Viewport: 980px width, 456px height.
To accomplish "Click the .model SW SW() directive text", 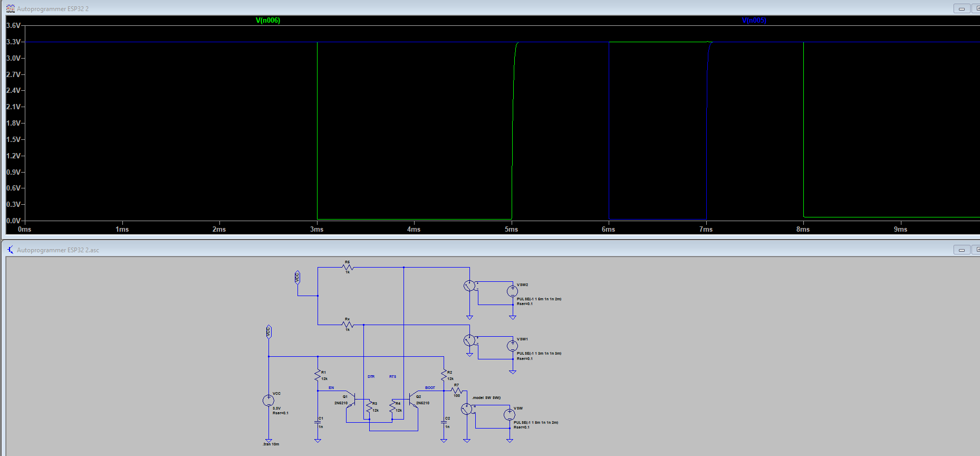I will [x=486, y=398].
